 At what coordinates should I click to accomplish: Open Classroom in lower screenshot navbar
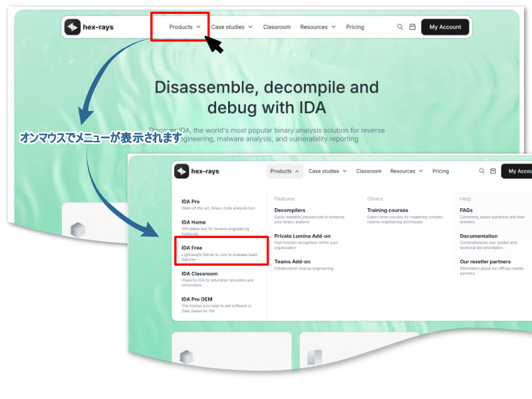pyautogui.click(x=368, y=171)
